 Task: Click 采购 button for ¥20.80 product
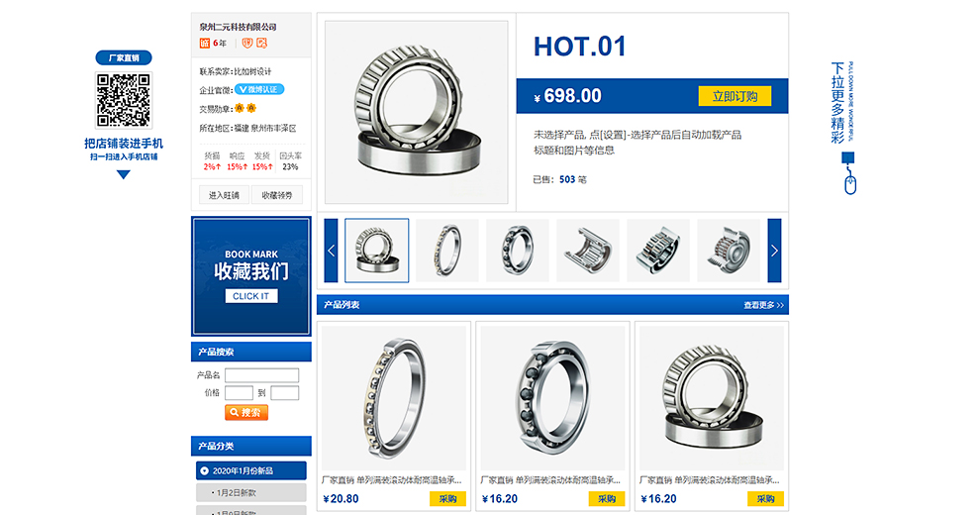pos(447,499)
